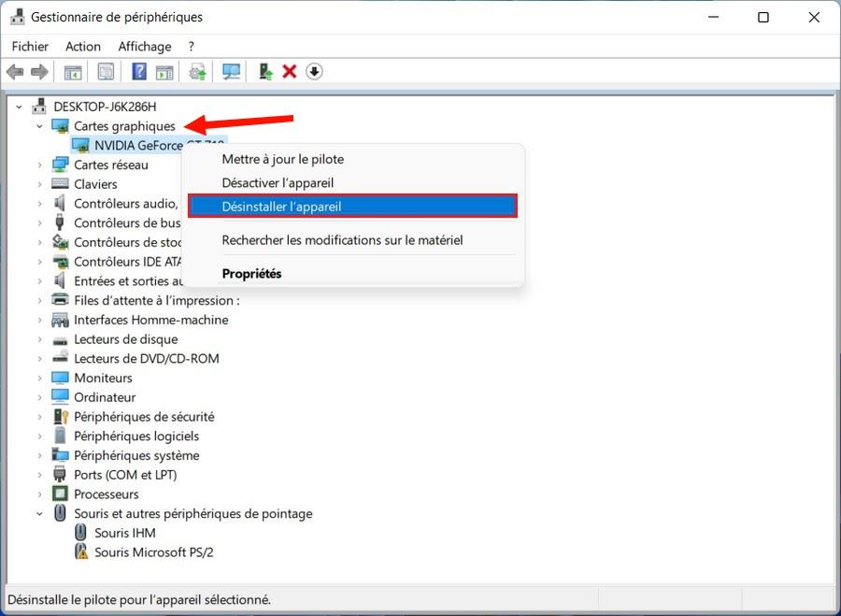Viewport: 841px width, 616px height.
Task: Select the Cartes réseau tree item
Action: coord(110,165)
